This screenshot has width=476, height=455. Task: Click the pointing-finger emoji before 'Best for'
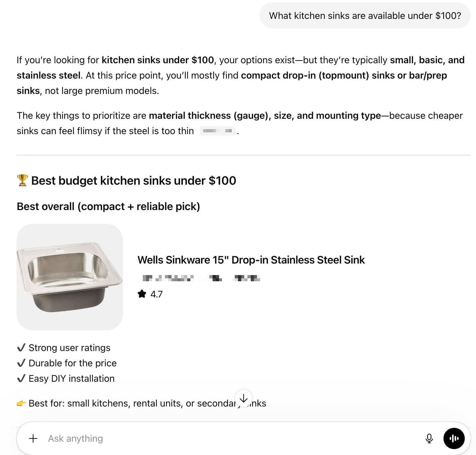pyautogui.click(x=22, y=403)
